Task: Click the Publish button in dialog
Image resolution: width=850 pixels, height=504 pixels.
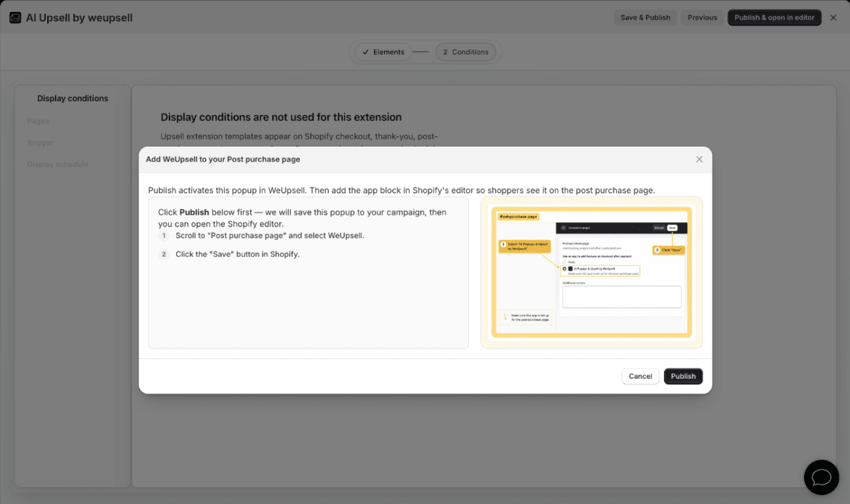Action: (x=683, y=376)
